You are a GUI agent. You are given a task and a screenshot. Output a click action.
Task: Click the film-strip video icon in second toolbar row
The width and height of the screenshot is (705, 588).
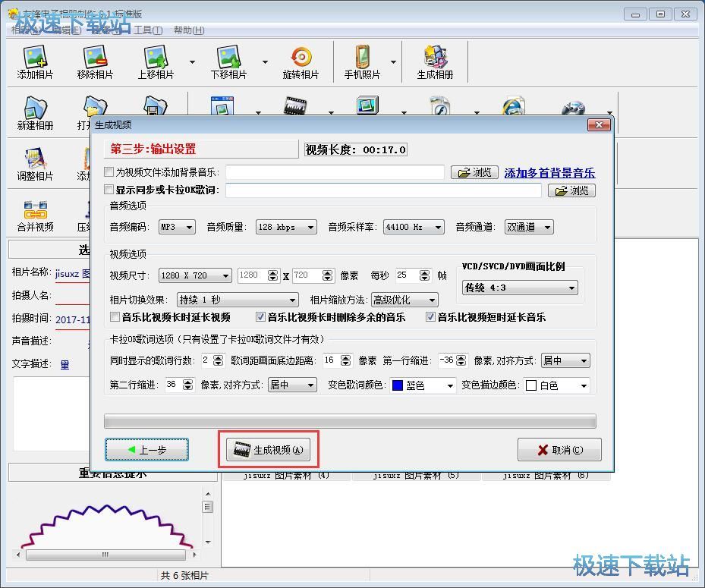(x=295, y=105)
